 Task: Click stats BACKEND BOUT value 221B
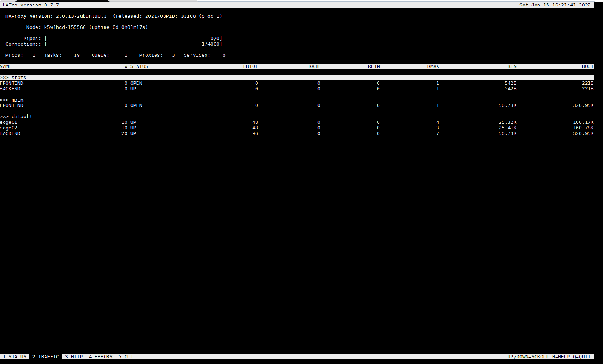(x=588, y=89)
